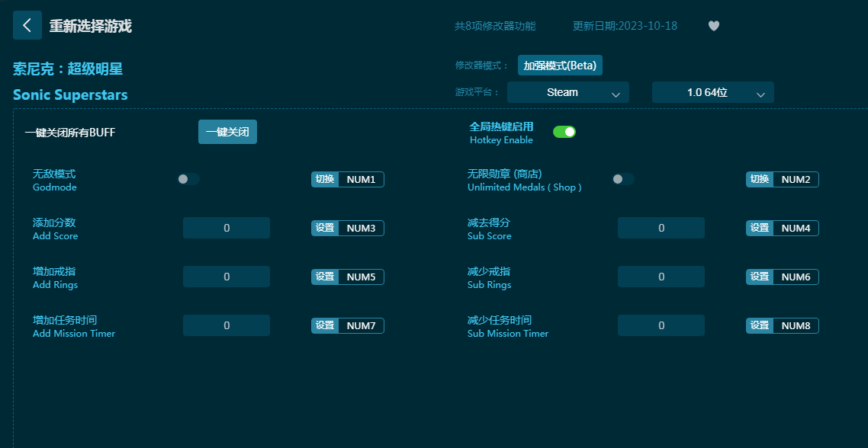Focus the Sub Score value field

point(661,228)
